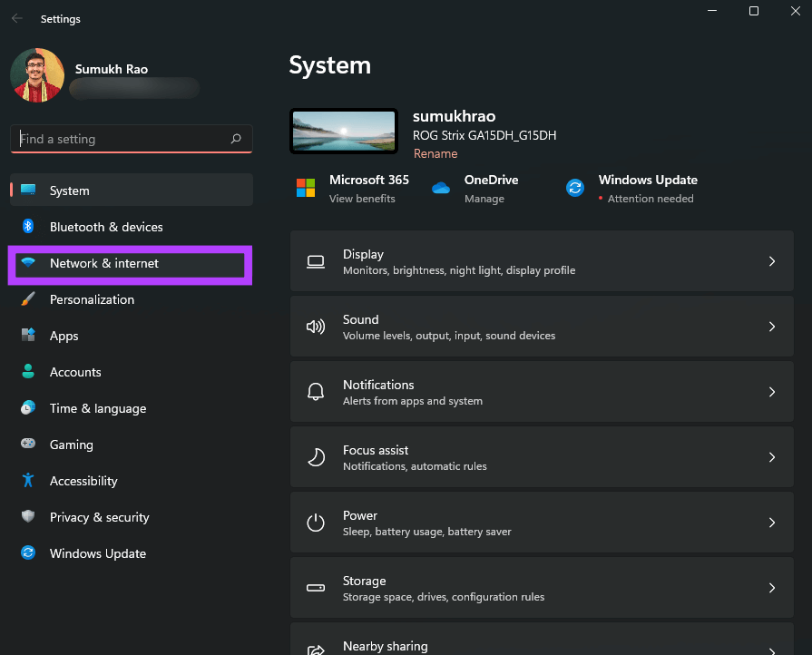The height and width of the screenshot is (655, 812).
Task: Select Gaming category
Action: [x=131, y=445]
